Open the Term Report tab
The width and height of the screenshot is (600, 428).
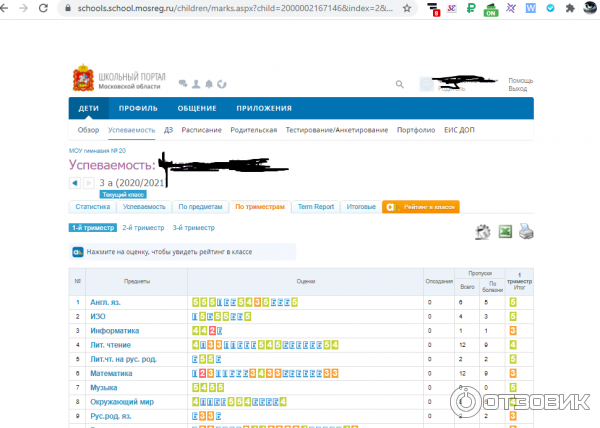(x=316, y=207)
